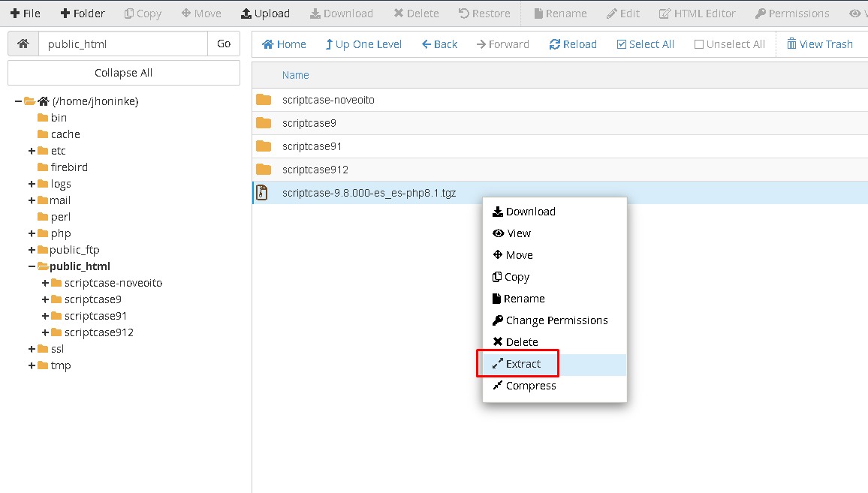The height and width of the screenshot is (493, 868).
Task: Choose Compress from the context menu
Action: point(555,386)
